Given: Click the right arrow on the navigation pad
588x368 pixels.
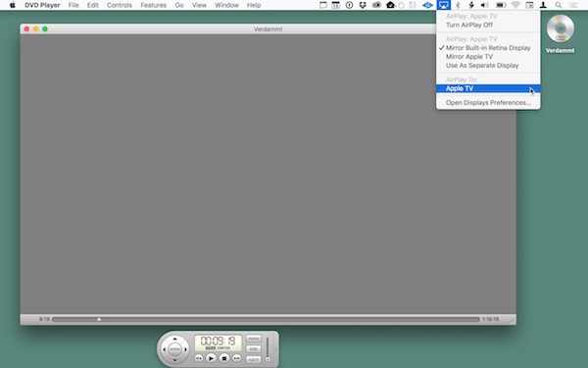Looking at the screenshot, I should (x=185, y=349).
